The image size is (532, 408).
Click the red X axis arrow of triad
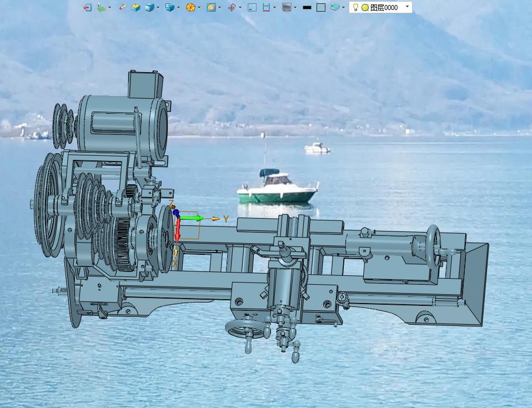click(177, 231)
